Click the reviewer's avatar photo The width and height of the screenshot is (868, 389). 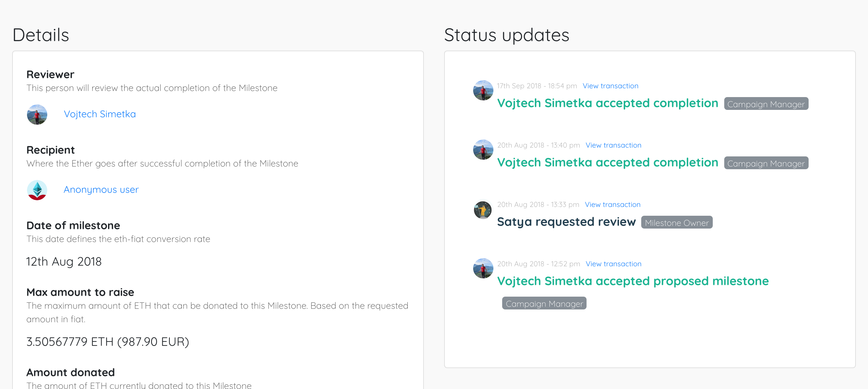(x=37, y=115)
